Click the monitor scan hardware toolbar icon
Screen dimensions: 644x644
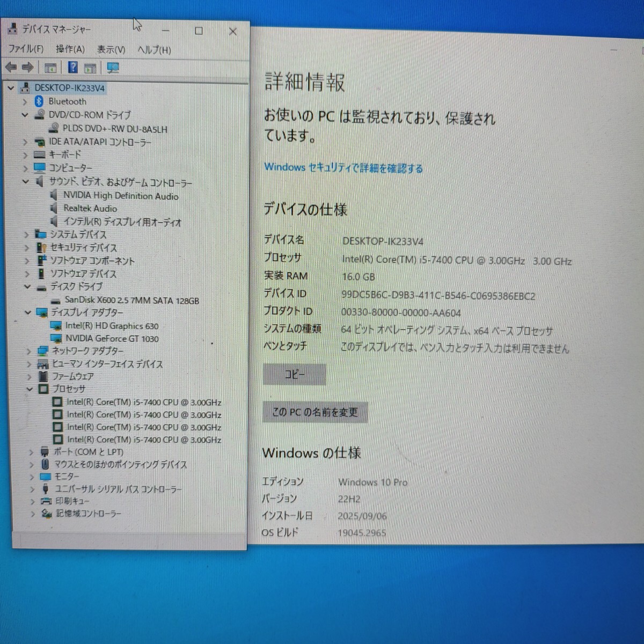pos(113,68)
